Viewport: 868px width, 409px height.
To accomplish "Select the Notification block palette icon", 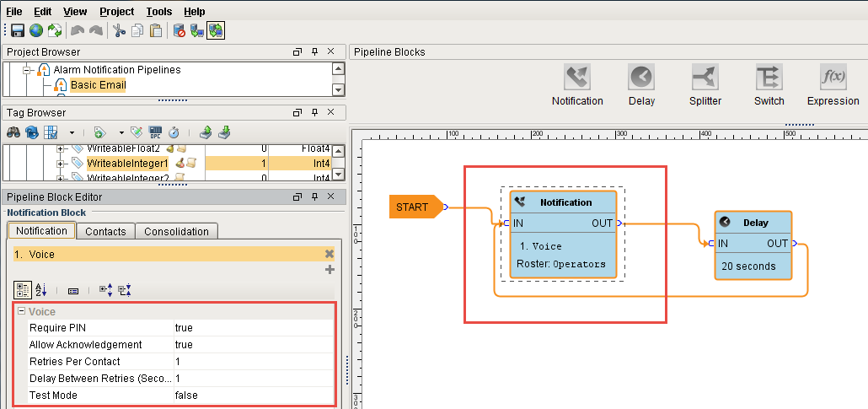I will (577, 78).
